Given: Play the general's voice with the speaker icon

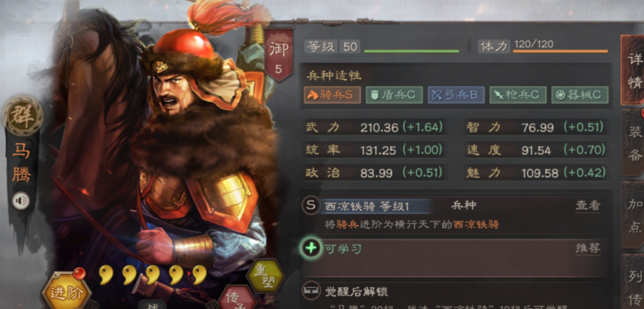Looking at the screenshot, I should point(20,201).
